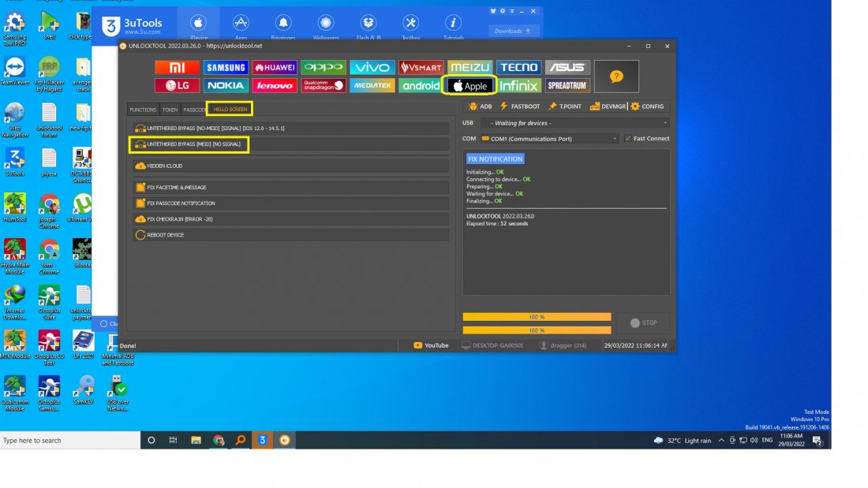868x488 pixels.
Task: Click the Windows search box
Action: pos(69,441)
